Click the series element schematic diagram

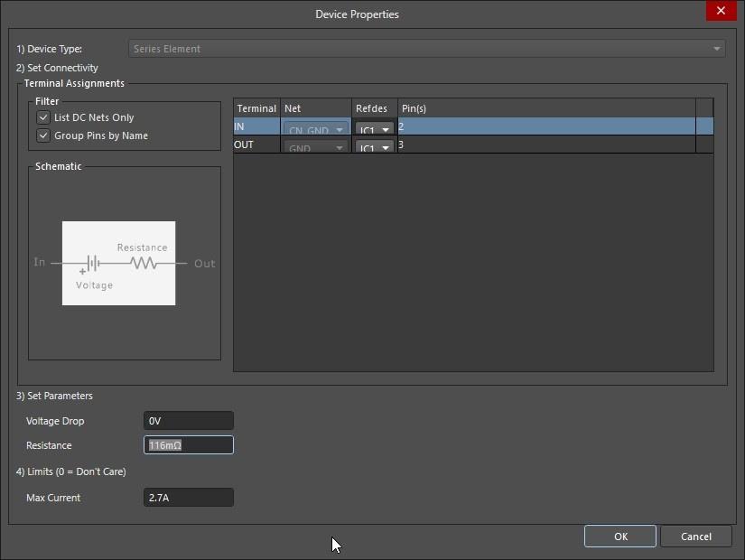(119, 263)
